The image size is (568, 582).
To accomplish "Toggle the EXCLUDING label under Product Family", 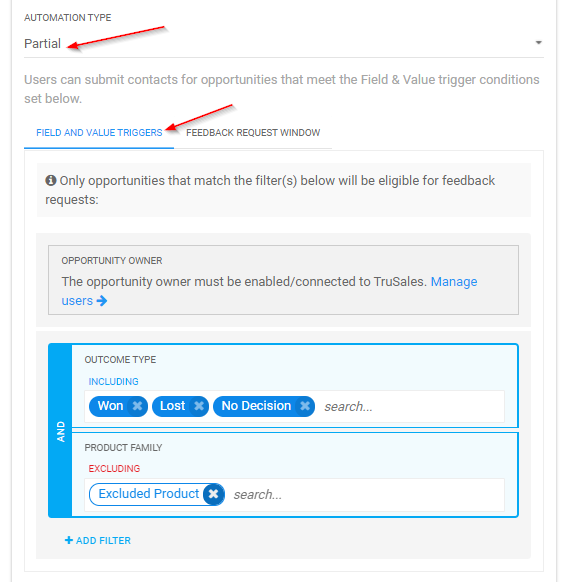I will [114, 469].
